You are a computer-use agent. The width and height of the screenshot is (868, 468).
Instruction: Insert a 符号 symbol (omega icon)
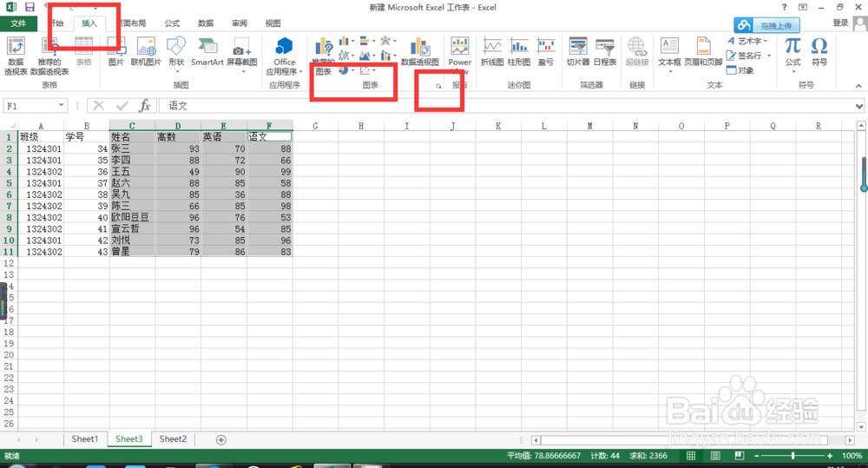tap(819, 51)
